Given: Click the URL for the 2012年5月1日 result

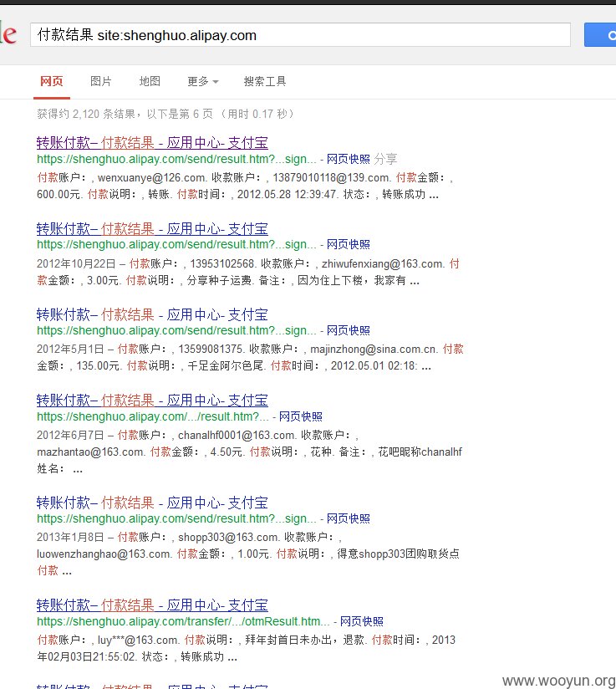Looking at the screenshot, I should click(x=176, y=330).
